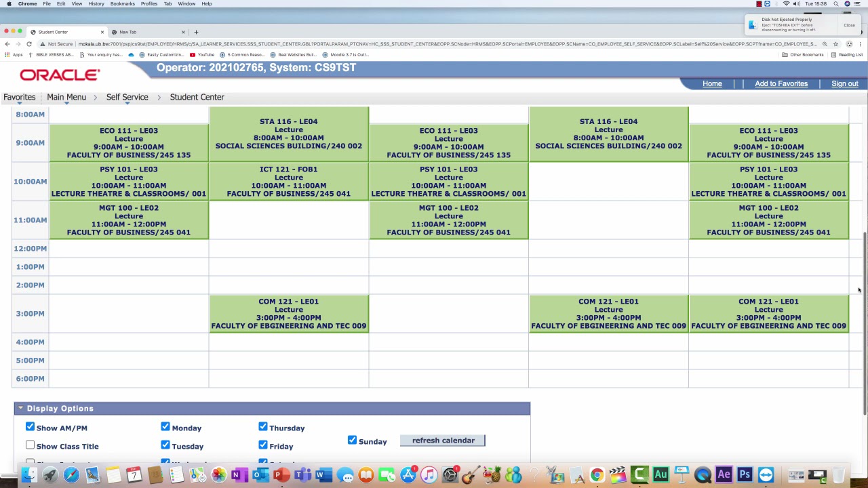
Task: Open the YouTube bookmark
Action: [202, 55]
